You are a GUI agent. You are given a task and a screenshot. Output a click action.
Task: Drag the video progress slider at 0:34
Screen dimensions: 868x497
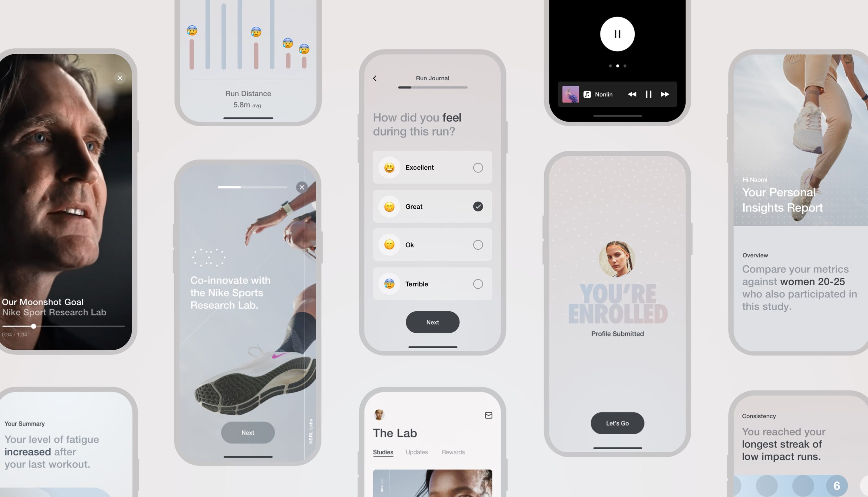click(x=33, y=326)
